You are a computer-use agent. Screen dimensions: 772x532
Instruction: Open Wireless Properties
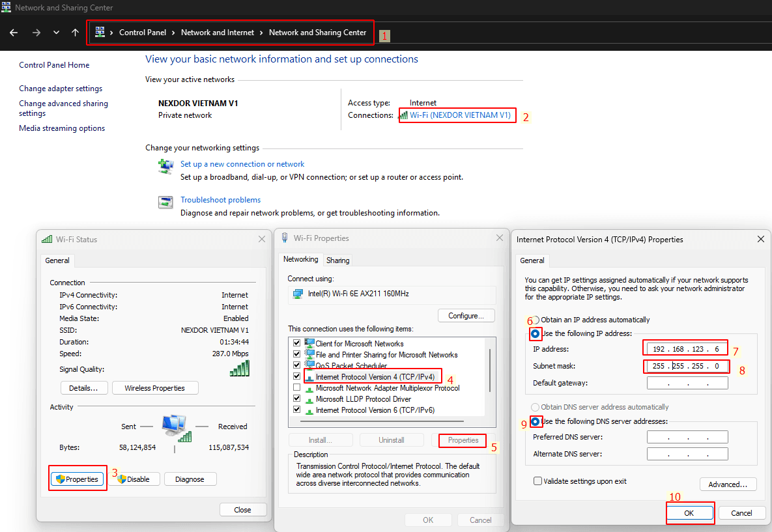pyautogui.click(x=154, y=388)
